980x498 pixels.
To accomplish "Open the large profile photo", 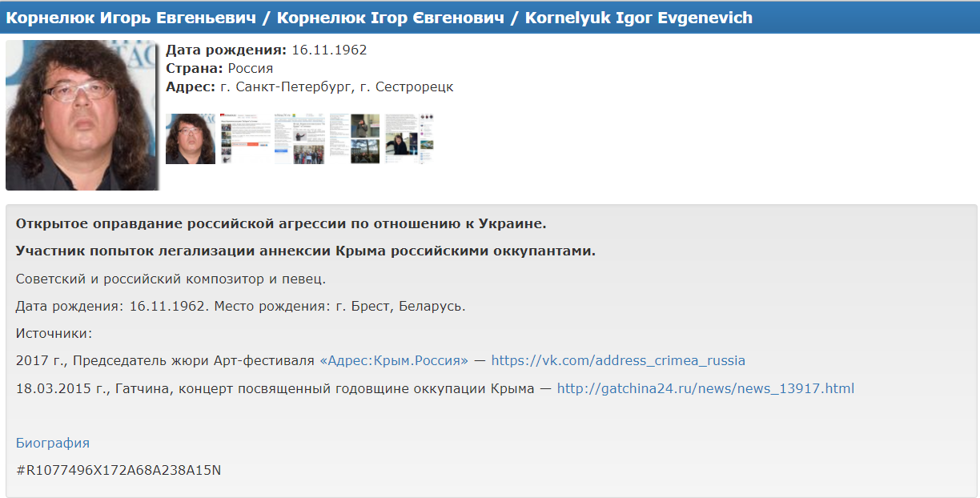I will (x=82, y=115).
